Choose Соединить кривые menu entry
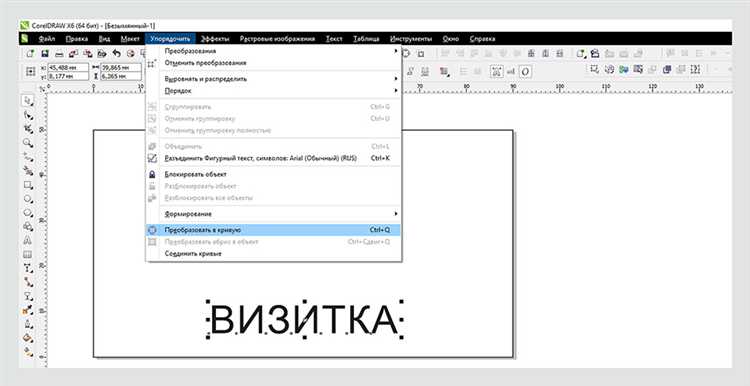The height and width of the screenshot is (386, 750). [x=273, y=254]
